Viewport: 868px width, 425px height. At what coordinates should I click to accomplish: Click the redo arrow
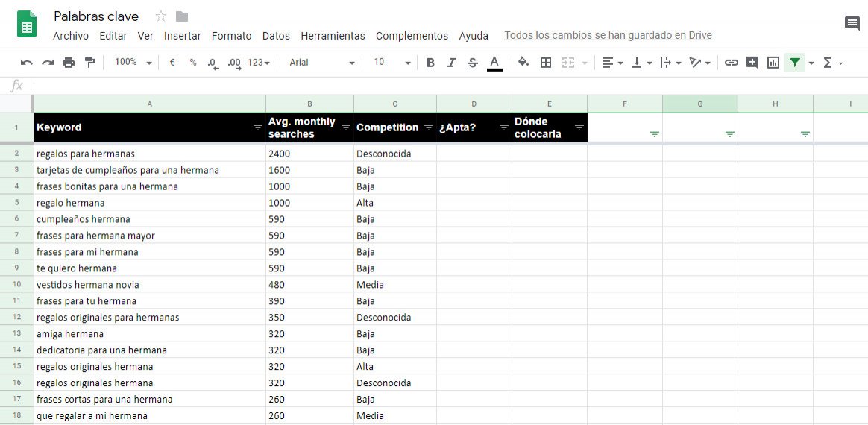(x=48, y=63)
